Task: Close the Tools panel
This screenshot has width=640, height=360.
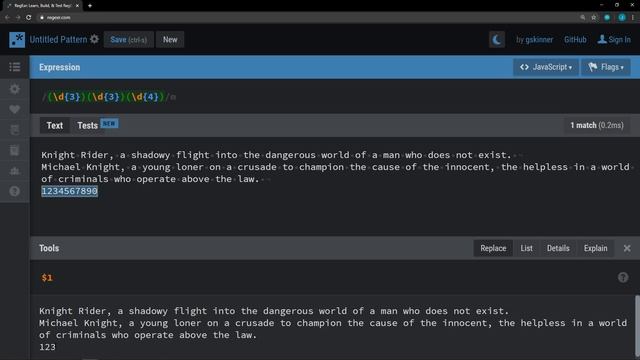Action: click(x=627, y=248)
